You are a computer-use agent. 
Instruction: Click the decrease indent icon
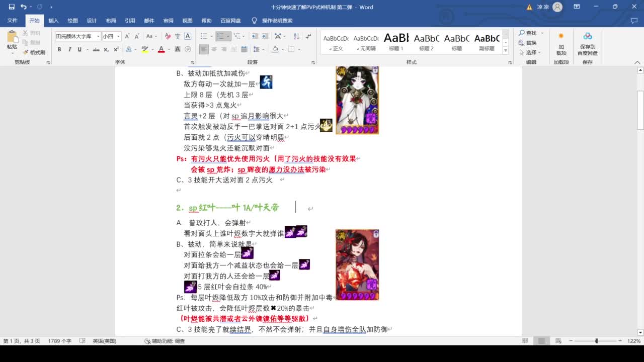[x=255, y=36]
